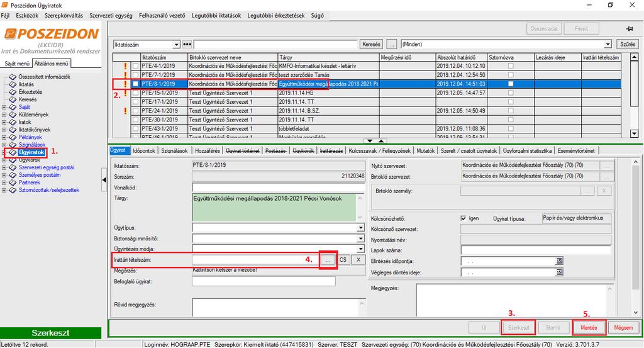Click the diamond icon next to Iratok
This screenshot has width=644, height=348.
click(x=13, y=122)
